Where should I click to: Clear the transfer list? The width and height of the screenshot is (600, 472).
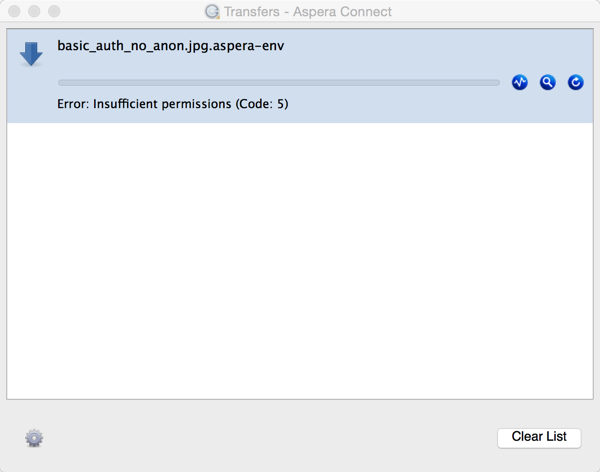coord(539,437)
